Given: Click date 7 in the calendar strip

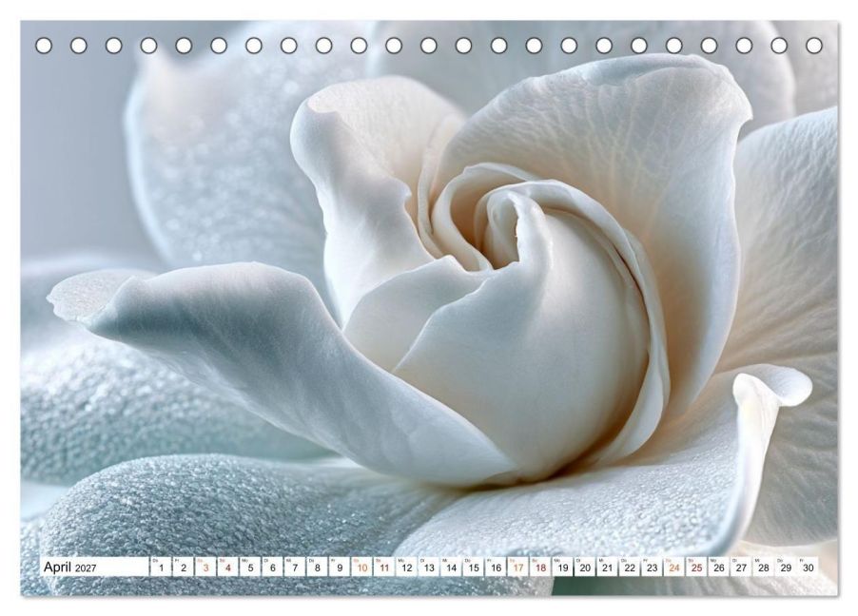Looking at the screenshot, I should point(295,567).
